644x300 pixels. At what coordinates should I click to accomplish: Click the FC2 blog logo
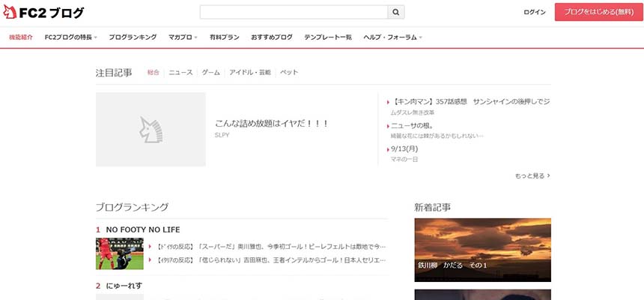(43, 13)
